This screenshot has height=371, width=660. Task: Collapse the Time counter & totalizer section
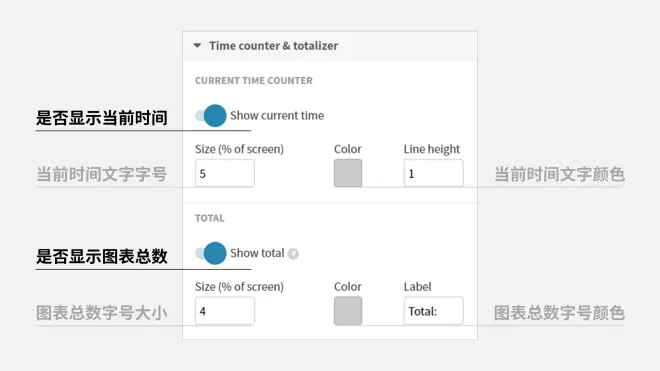click(x=197, y=45)
